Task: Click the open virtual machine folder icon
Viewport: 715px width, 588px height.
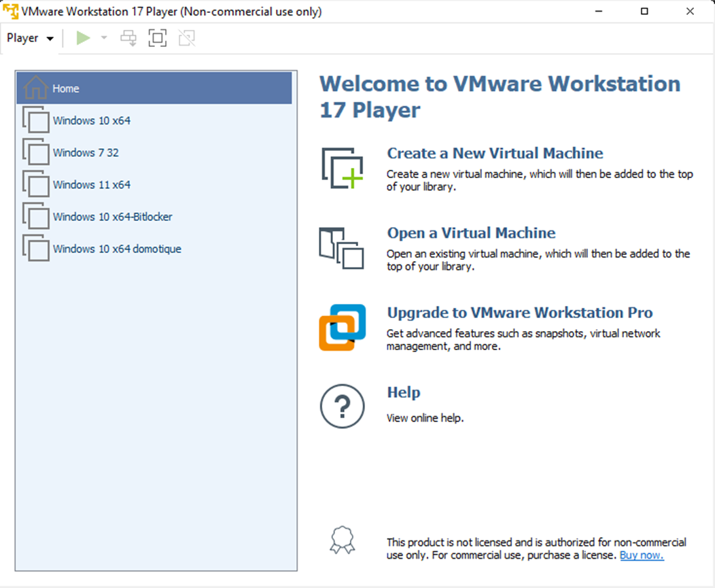Action: coord(342,248)
